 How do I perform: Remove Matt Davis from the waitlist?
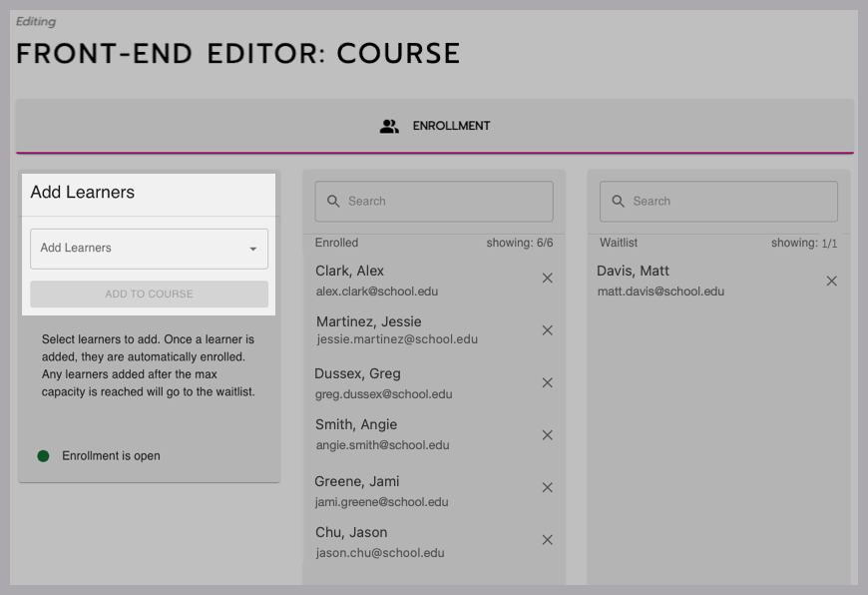point(831,282)
